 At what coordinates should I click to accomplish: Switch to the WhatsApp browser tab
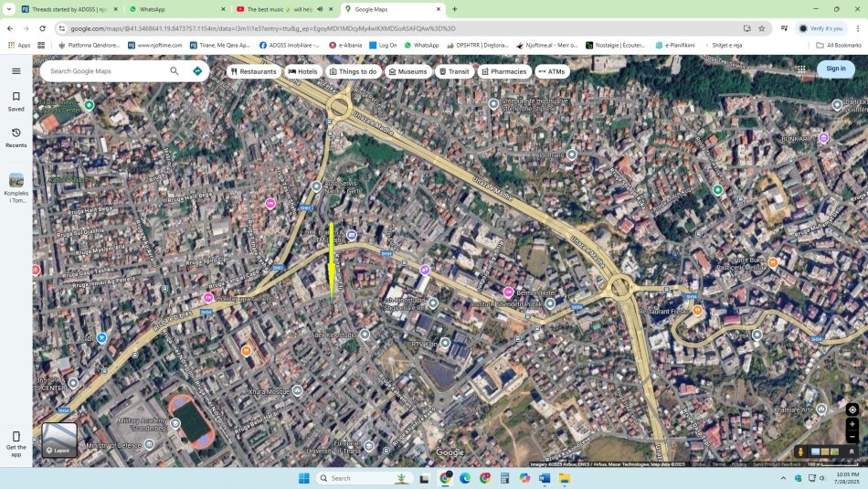tap(174, 9)
